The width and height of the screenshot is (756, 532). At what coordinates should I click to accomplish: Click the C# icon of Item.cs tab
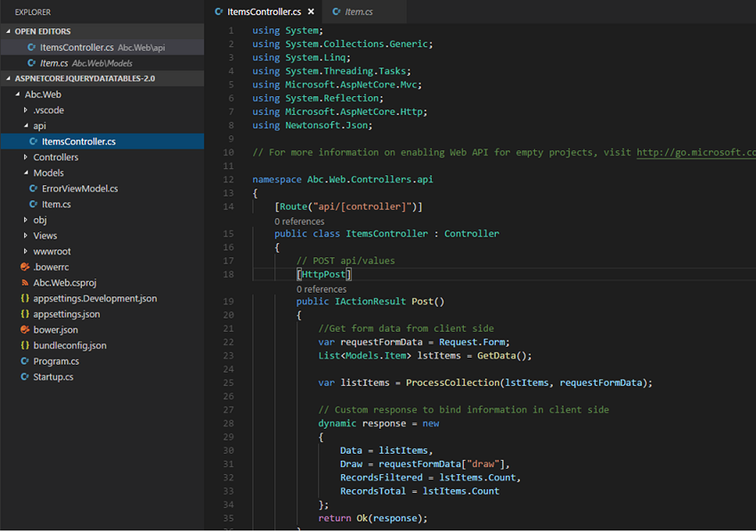click(x=337, y=12)
